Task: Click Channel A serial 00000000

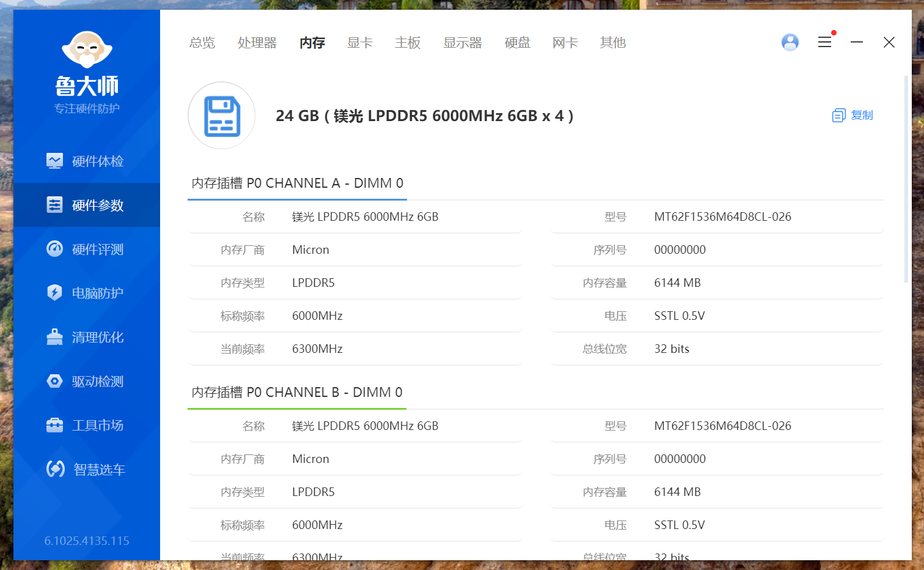Action: coord(680,250)
